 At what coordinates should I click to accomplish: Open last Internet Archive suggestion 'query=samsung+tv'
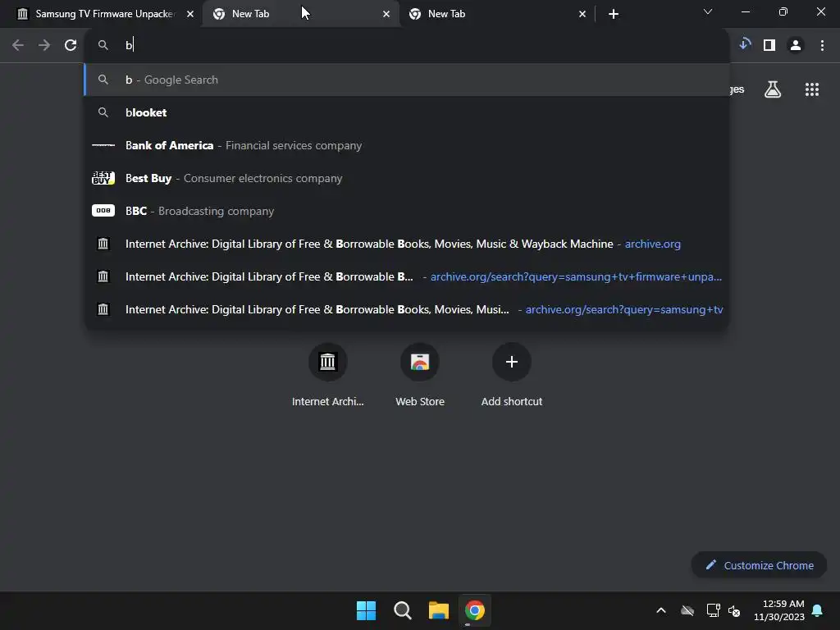coord(407,309)
